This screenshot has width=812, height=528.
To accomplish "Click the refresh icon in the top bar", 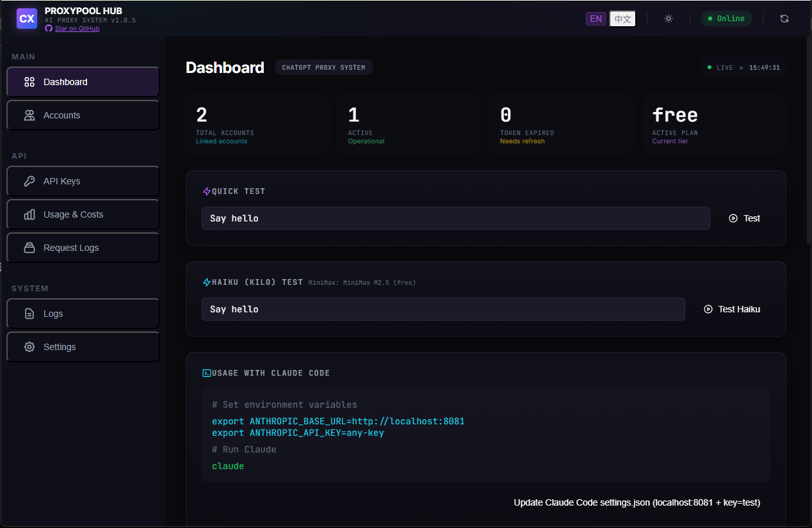I will tap(784, 19).
